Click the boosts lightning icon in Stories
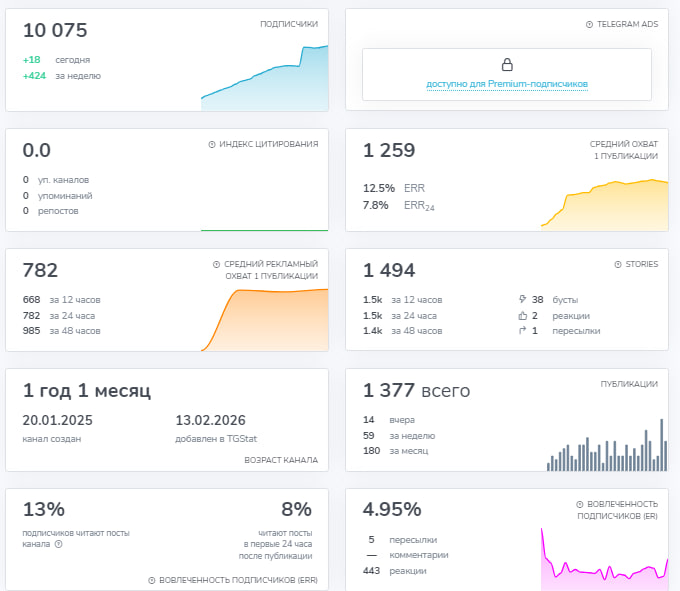Screen dimensions: 680x591 click(523, 299)
